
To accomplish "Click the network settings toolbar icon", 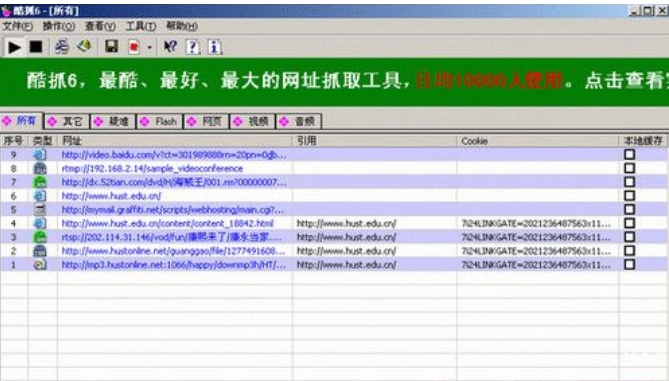I will 62,47.
